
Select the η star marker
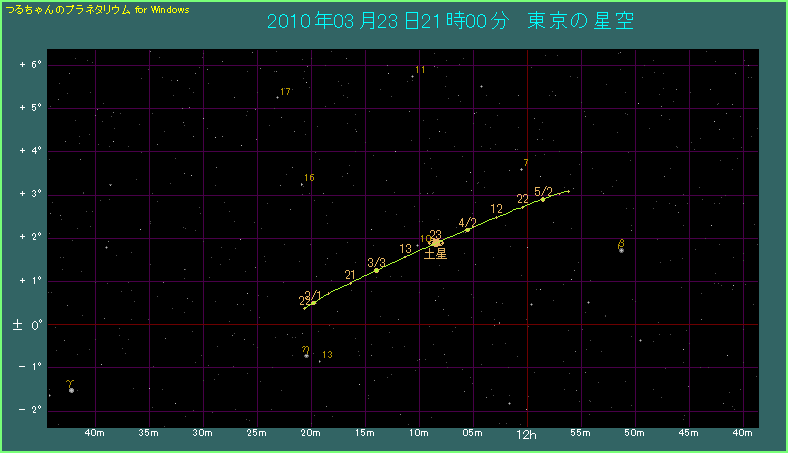click(306, 355)
